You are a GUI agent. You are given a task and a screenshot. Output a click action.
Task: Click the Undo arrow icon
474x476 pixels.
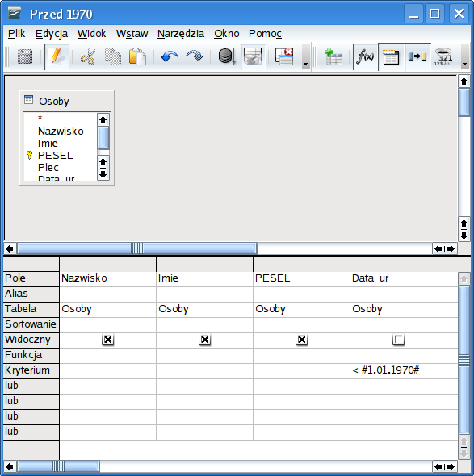tap(170, 56)
